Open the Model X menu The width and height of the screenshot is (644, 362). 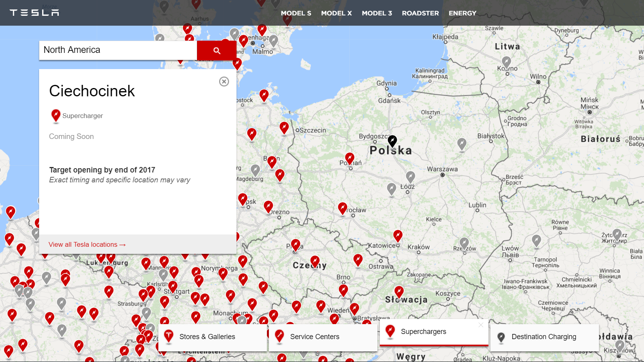click(336, 13)
